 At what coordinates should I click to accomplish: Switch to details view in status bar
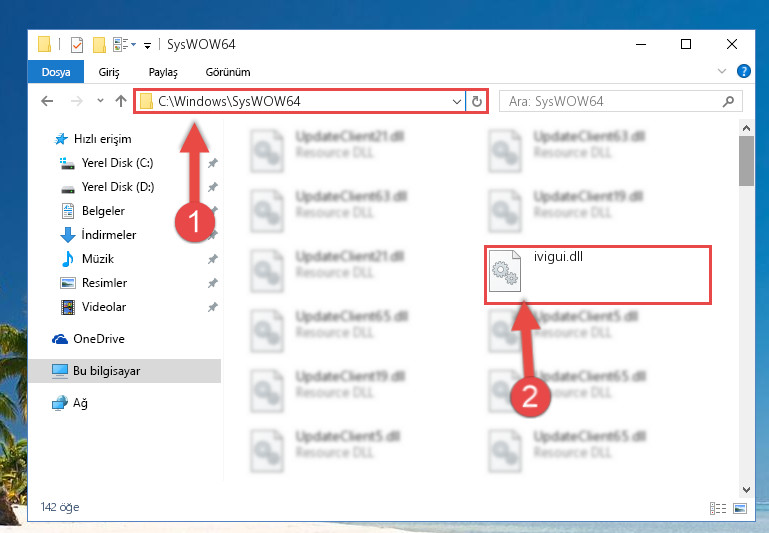(718, 508)
